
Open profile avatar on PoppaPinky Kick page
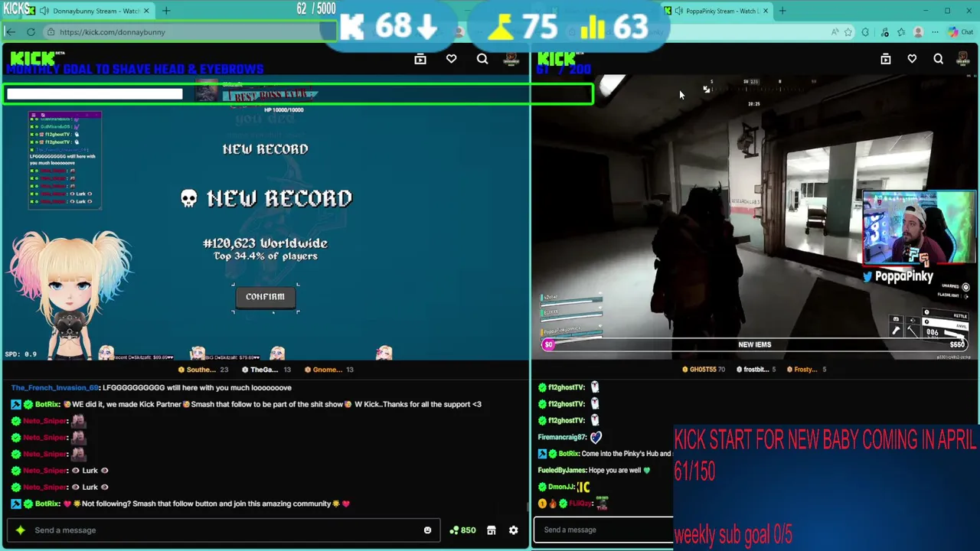click(x=964, y=59)
